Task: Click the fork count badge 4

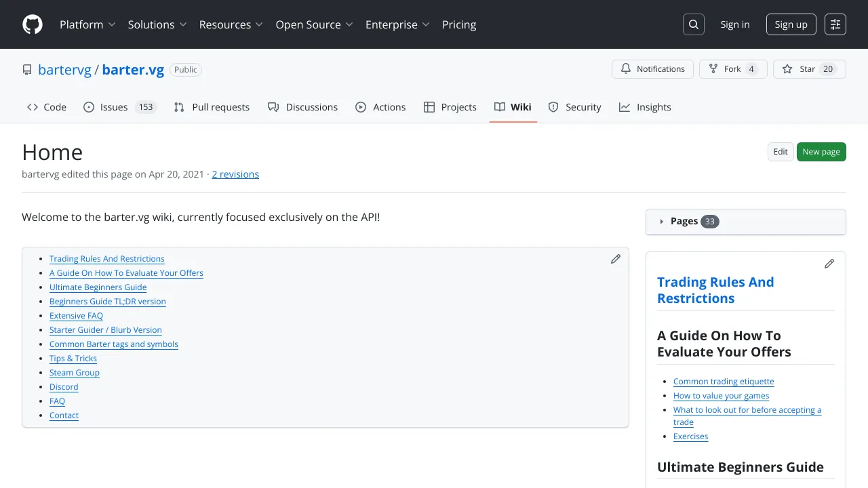Action: point(751,69)
